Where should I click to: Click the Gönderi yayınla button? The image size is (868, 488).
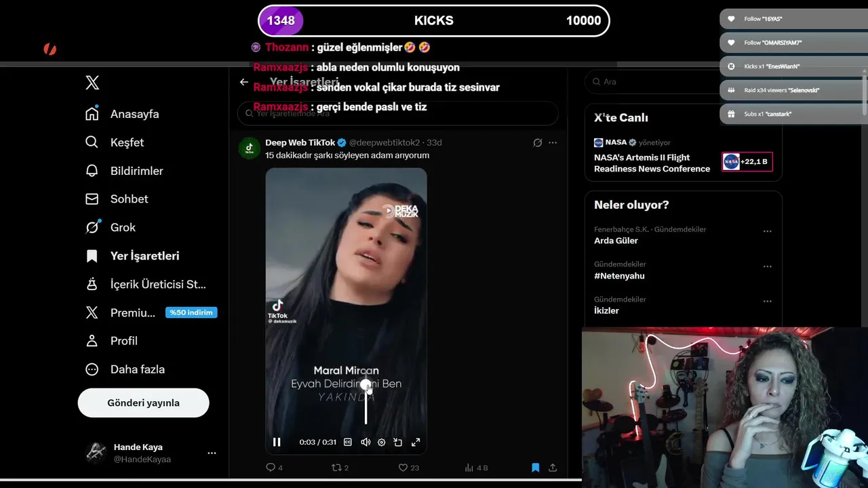coord(143,403)
